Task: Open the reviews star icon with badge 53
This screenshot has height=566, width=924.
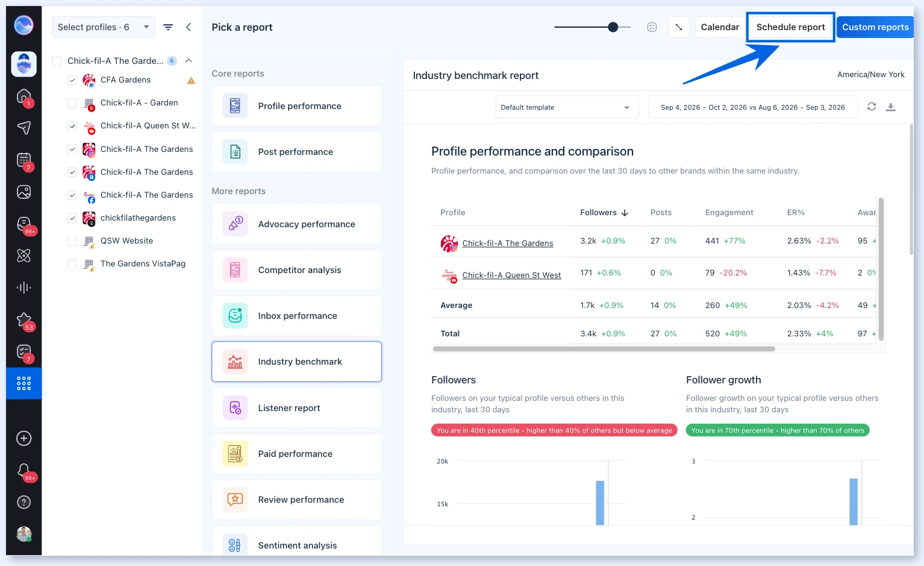Action: pos(23,320)
